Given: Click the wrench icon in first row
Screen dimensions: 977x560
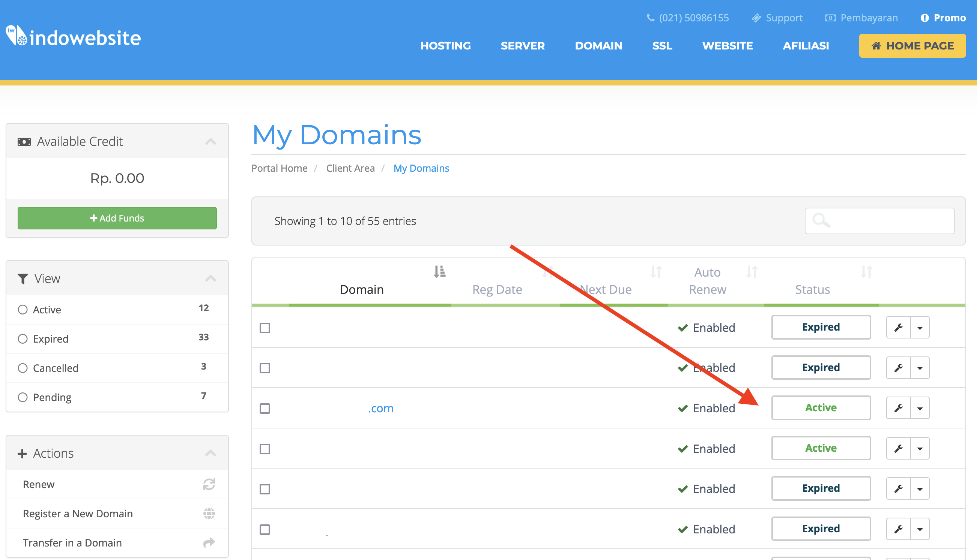Looking at the screenshot, I should (898, 327).
